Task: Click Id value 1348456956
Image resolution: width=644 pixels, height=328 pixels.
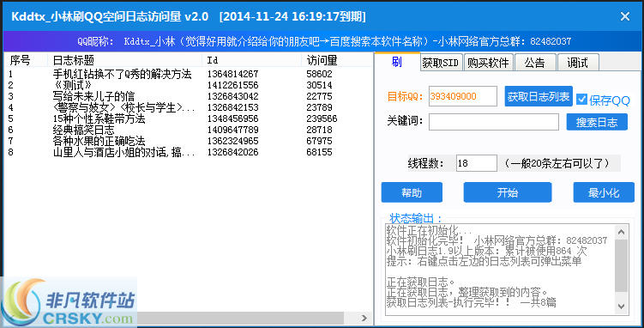Action: click(232, 118)
